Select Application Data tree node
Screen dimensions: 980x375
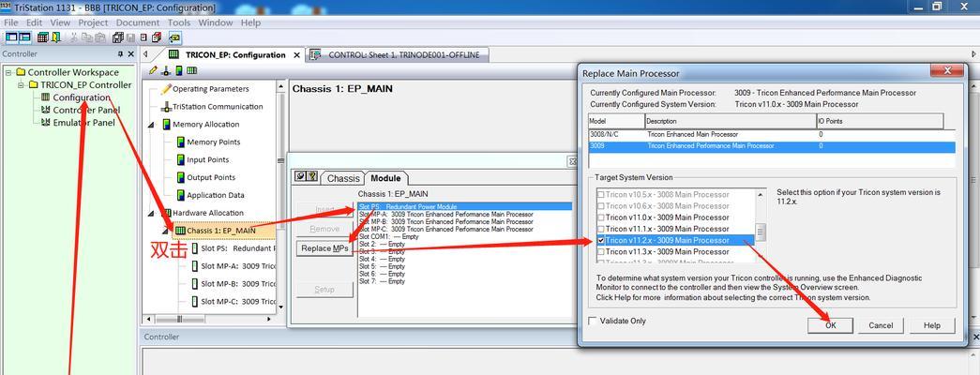[215, 196]
